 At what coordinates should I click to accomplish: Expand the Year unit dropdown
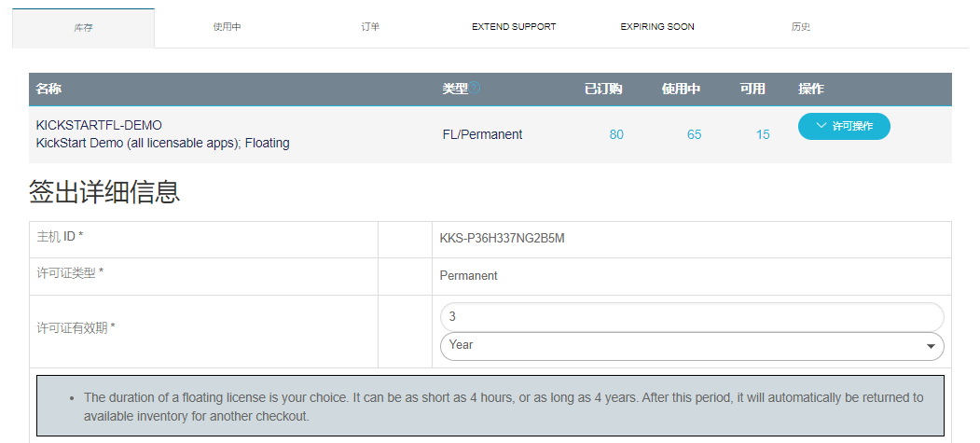point(691,346)
